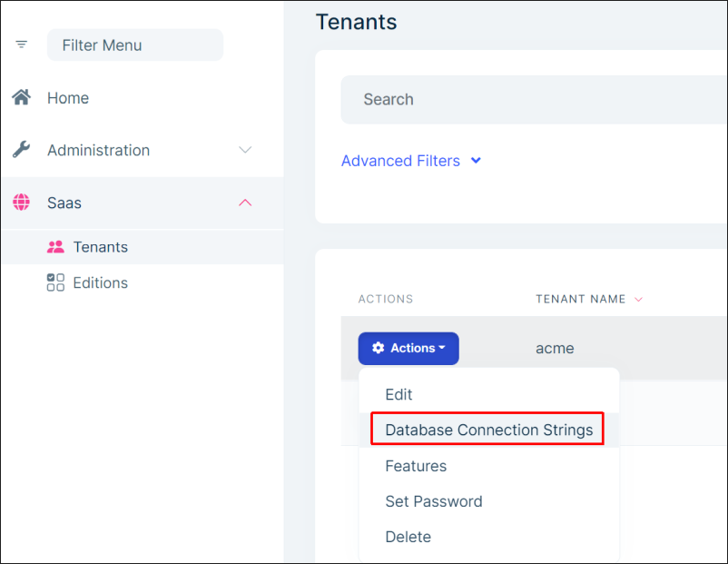The height and width of the screenshot is (564, 728).
Task: Open the Actions dropdown for acme
Action: pos(408,348)
